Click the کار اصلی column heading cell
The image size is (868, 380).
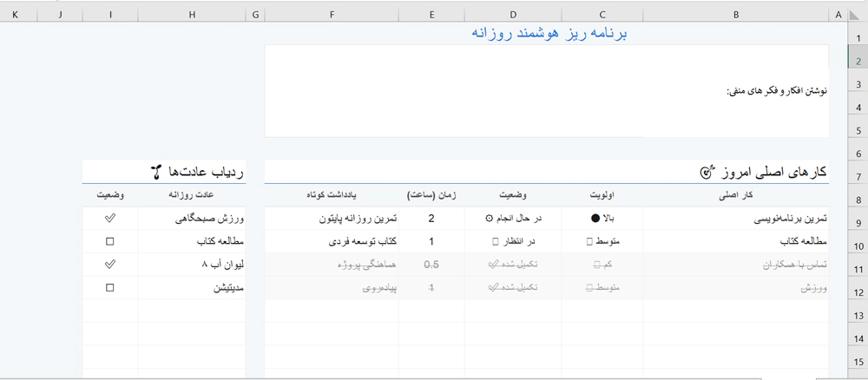pos(736,195)
